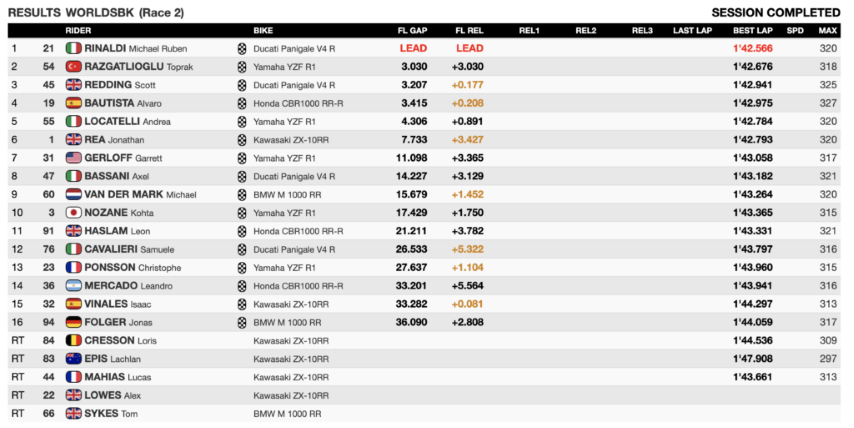Click the chequered flag icon in FOLGER's row
854x428 pixels.
tap(242, 322)
